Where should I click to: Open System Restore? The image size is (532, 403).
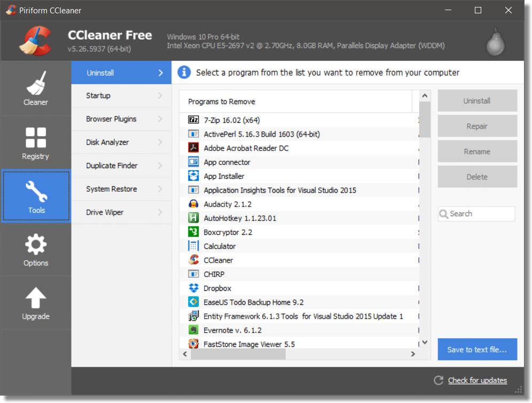(121, 189)
